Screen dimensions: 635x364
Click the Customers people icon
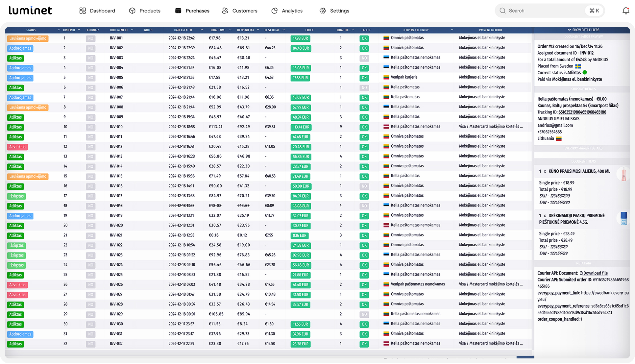pos(225,11)
